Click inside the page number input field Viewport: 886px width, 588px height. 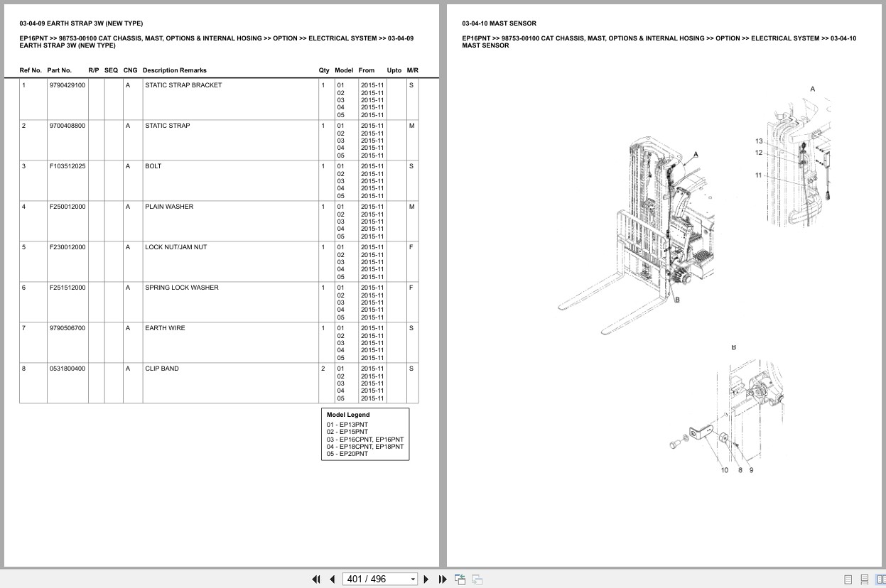369,579
